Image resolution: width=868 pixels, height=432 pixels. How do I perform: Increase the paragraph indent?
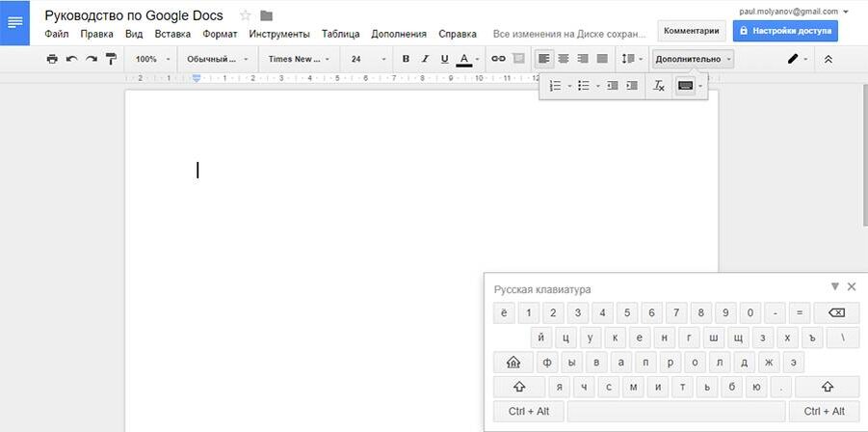(632, 86)
